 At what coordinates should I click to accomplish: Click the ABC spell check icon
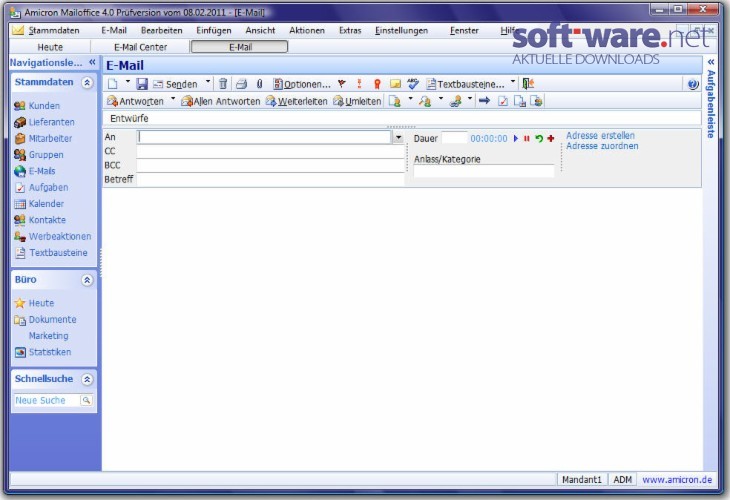point(413,84)
